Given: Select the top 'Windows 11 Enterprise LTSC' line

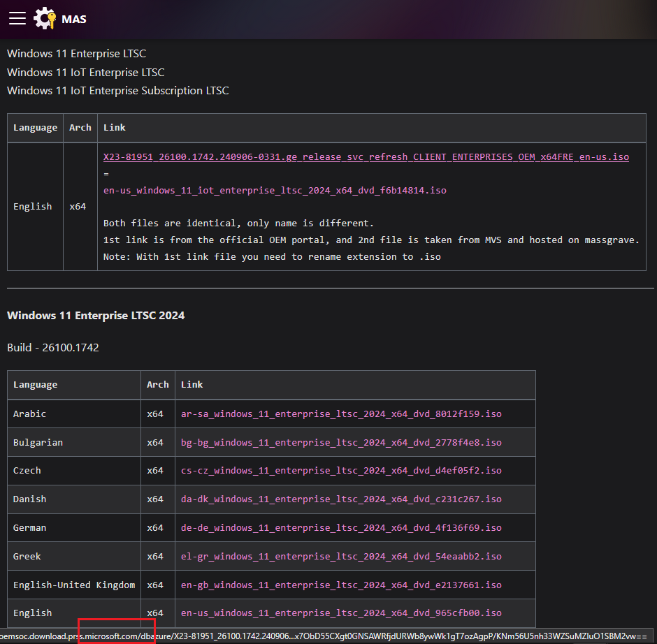Looking at the screenshot, I should (77, 54).
